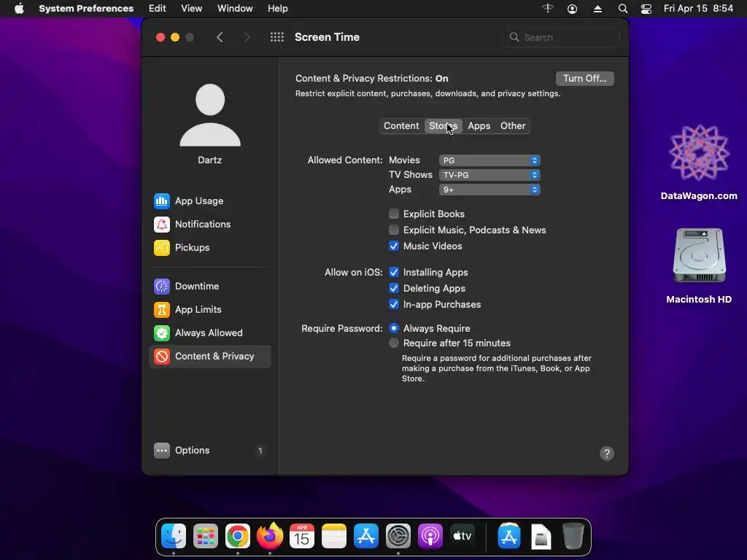Screen dimensions: 747x560
Task: Select Content & Privacy in sidebar
Action: 210,356
